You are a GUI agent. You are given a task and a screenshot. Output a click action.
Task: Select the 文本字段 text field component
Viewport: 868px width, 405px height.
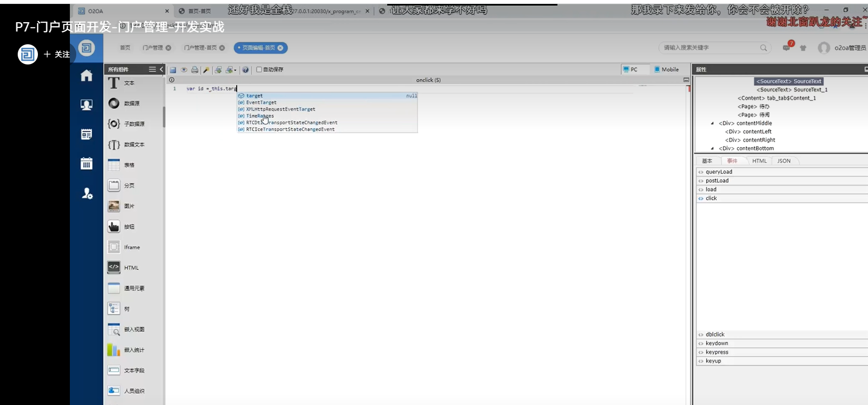(x=126, y=371)
